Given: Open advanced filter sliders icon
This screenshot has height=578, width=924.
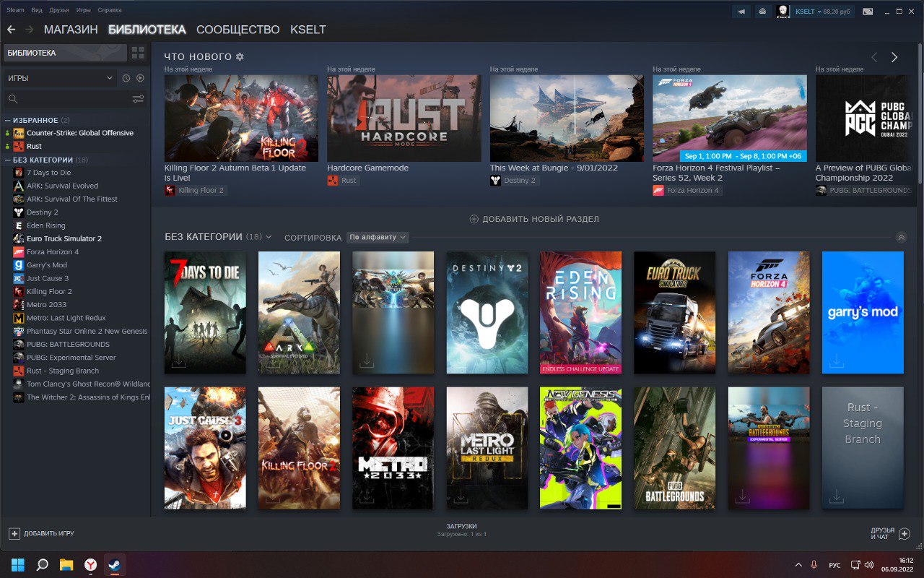Looking at the screenshot, I should tap(138, 99).
